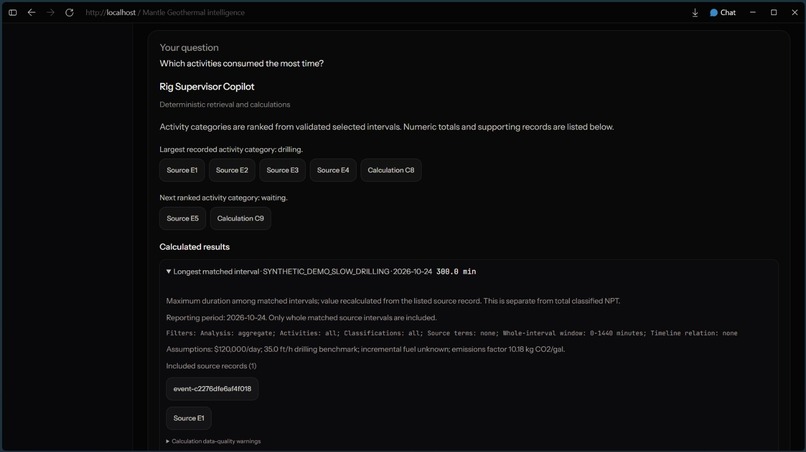Select the 'Your question' label
The image size is (806, 452).
pos(189,48)
